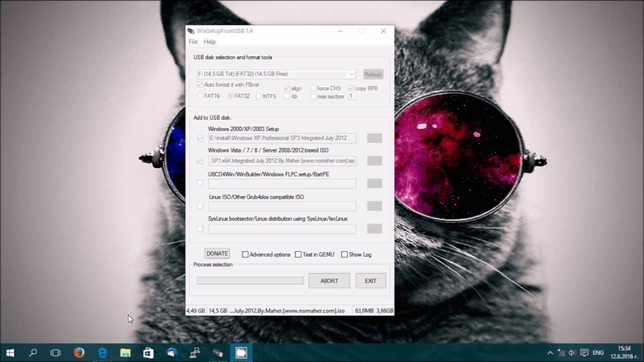The height and width of the screenshot is (362, 644).
Task: Click the 4,49 GB status bar value
Action: coord(196,311)
